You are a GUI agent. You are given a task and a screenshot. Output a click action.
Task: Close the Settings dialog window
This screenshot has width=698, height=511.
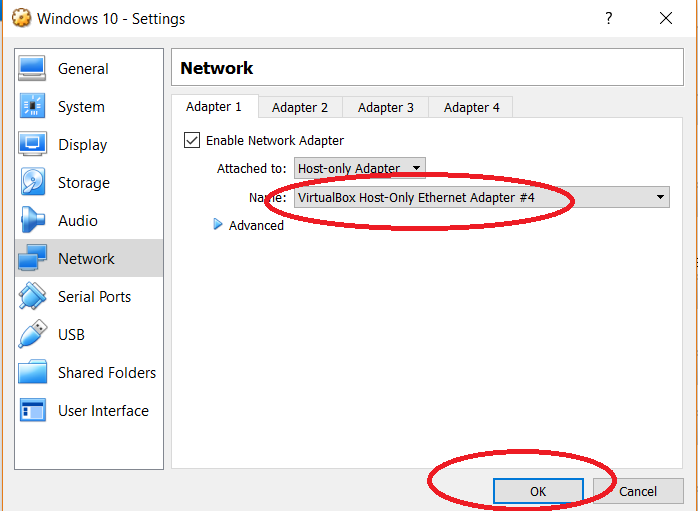pos(666,18)
